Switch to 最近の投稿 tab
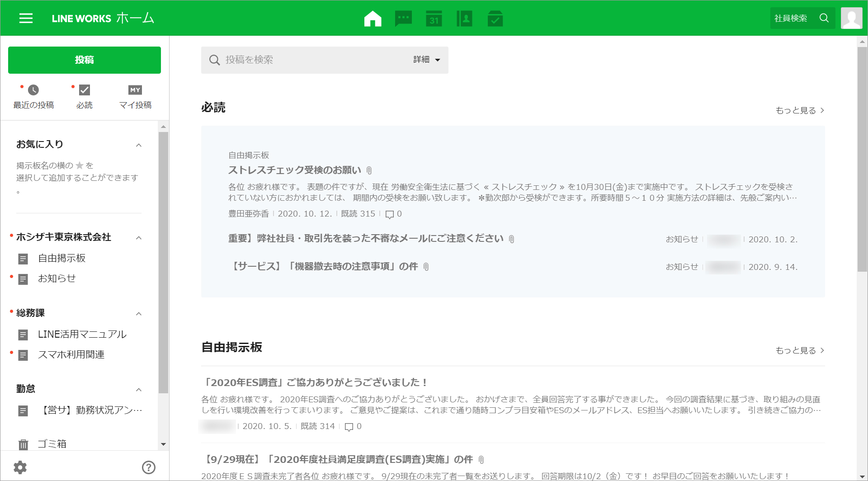 pyautogui.click(x=33, y=97)
